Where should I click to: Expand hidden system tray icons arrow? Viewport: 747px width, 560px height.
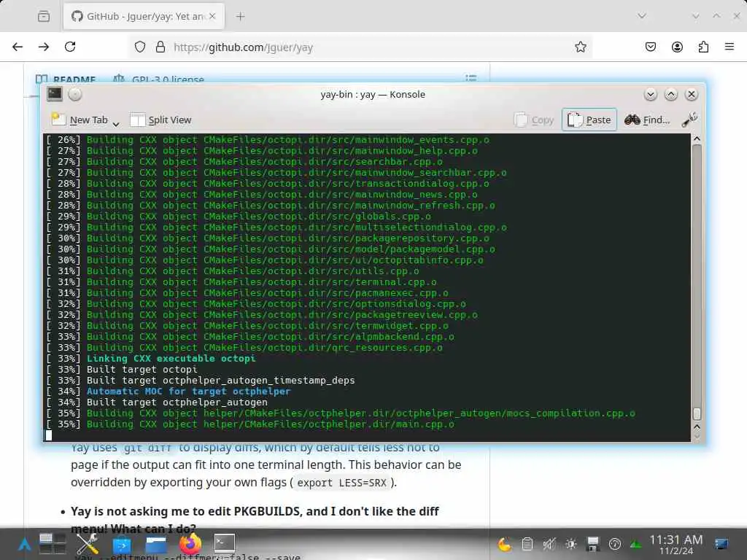coord(635,544)
